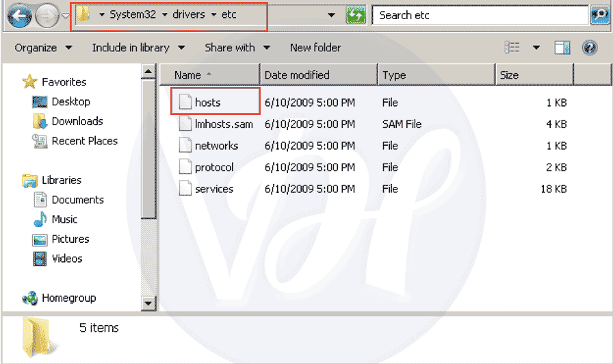Screen dimensions: 613x364
Task: Open the Downloads folder in Favorites
Action: (77, 122)
